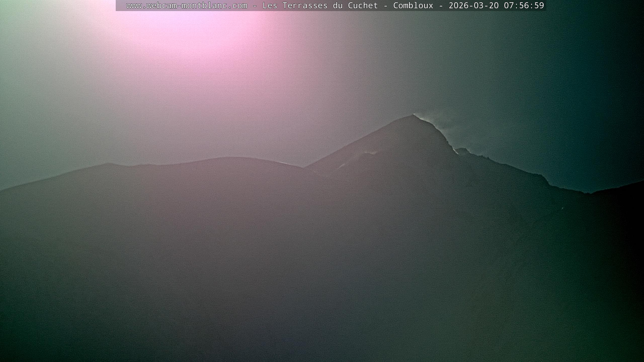Click the 'Les Terrasses du Cuchet' caption
644x362 pixels.
click(320, 6)
